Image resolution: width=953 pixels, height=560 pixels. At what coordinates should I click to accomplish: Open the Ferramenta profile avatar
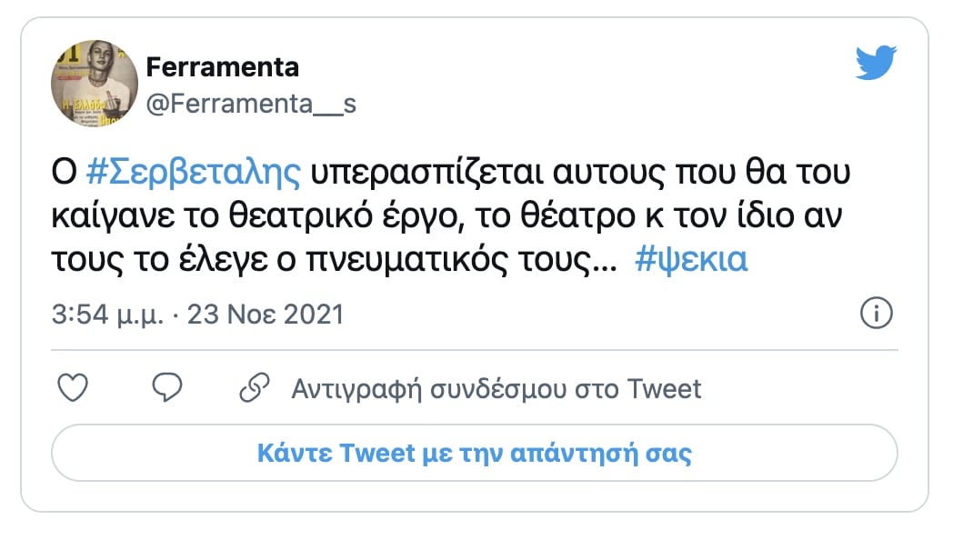93,85
